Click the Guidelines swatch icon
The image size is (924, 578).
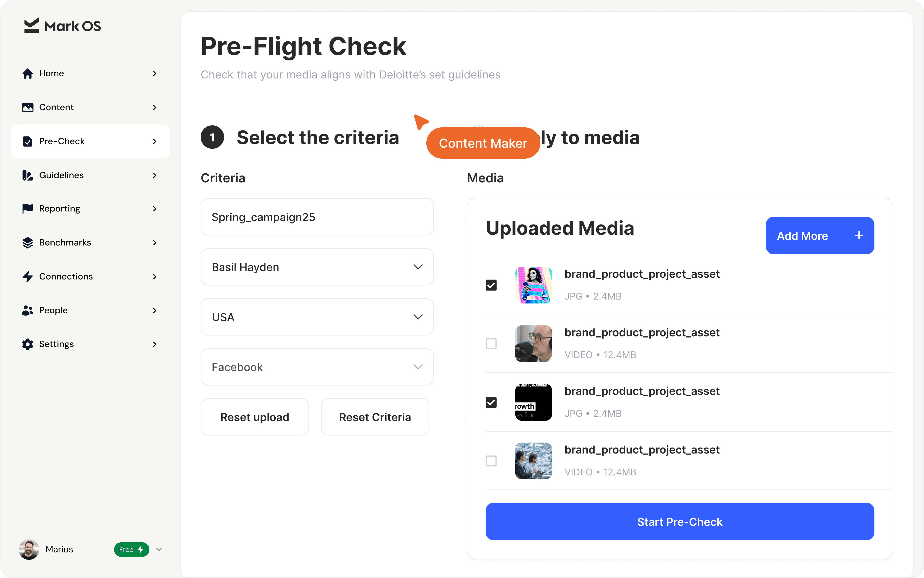[28, 175]
